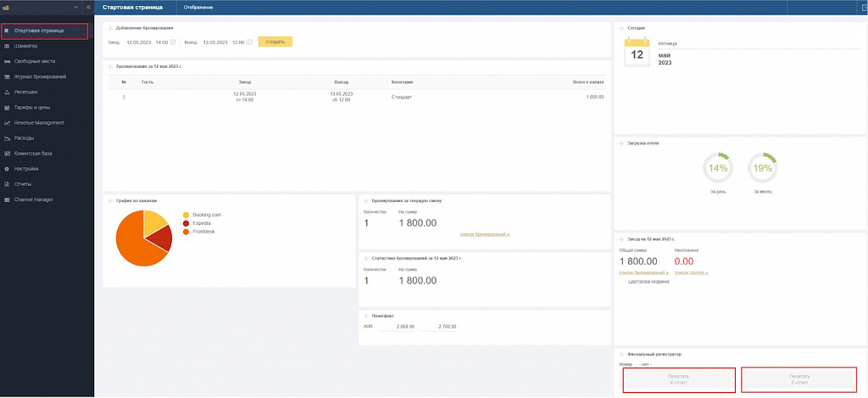
Task: Click the move handle of Добавление бронирования widget
Action: [x=110, y=28]
